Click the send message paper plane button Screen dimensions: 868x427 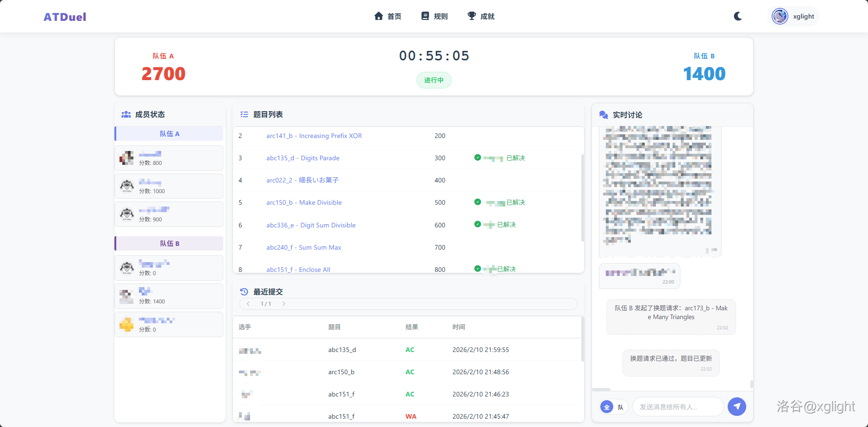click(736, 407)
